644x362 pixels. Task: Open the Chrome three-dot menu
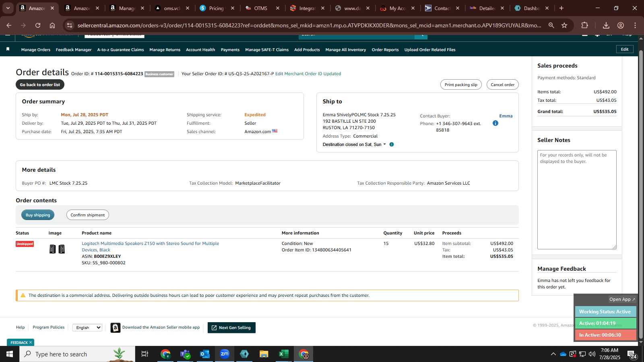tap(635, 25)
